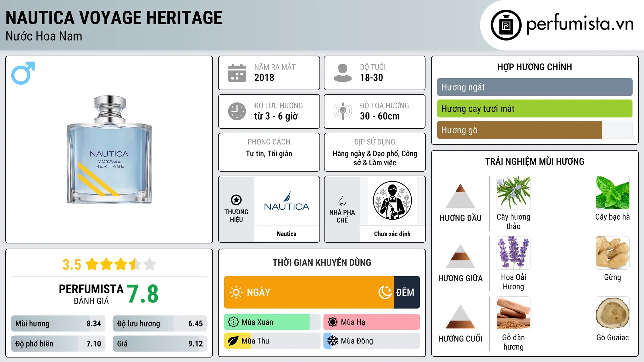This screenshot has height=362, width=644.
Task: Click the person icon beside Độ tuổi
Action: click(343, 73)
